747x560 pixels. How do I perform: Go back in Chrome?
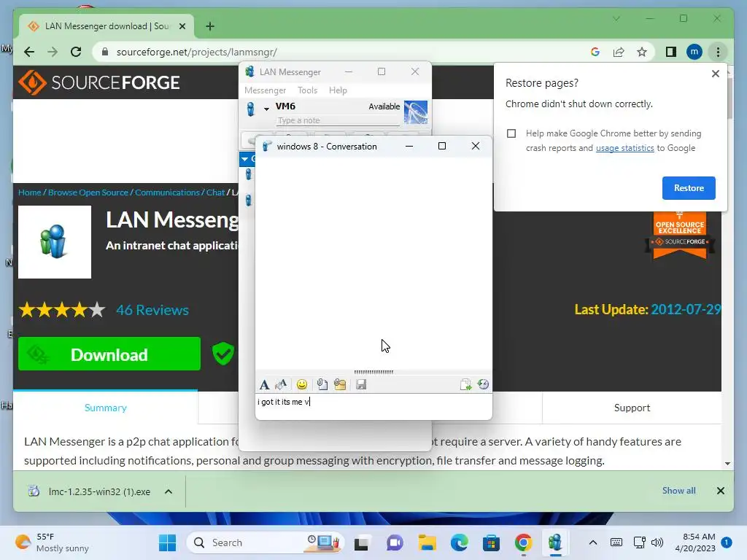click(29, 52)
